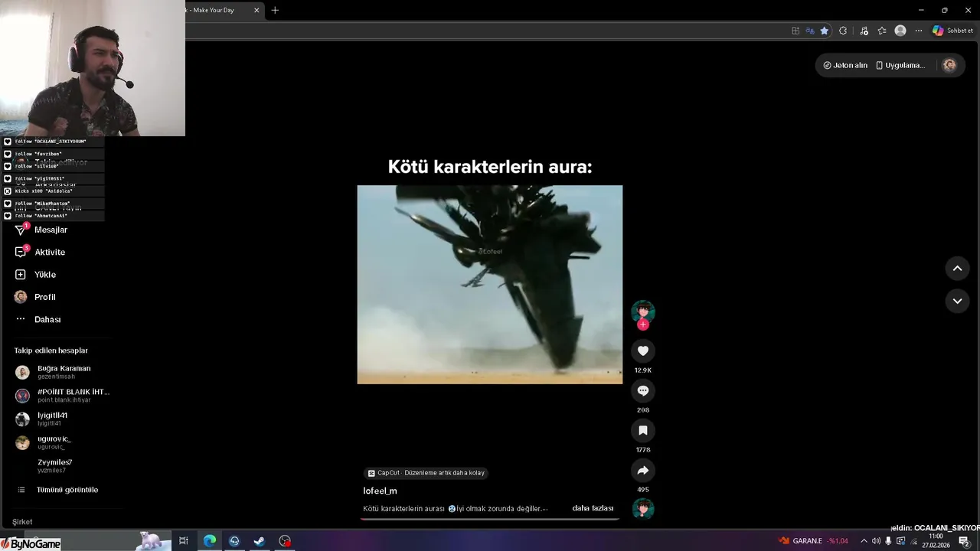Open a new browser tab
Viewport: 980px width, 551px height.
click(275, 10)
